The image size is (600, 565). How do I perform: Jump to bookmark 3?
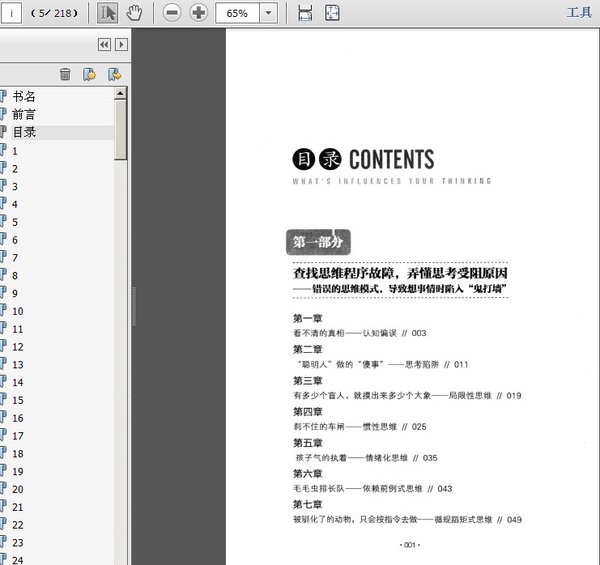coord(15,187)
